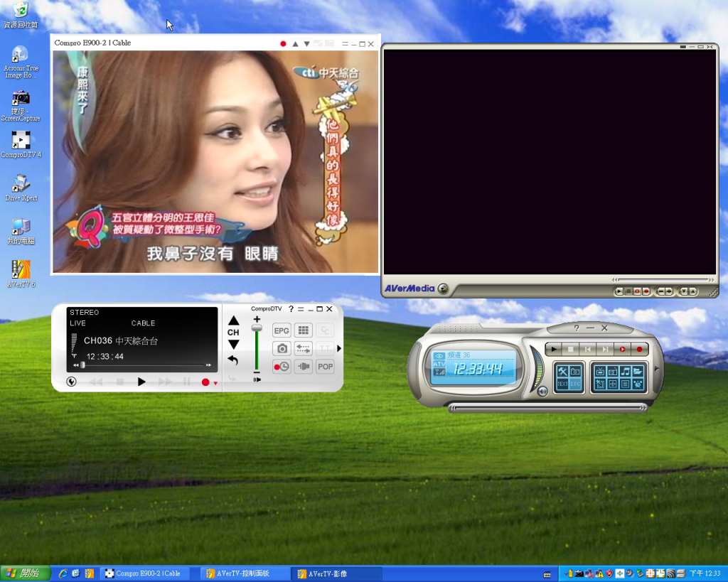Viewport: 728px width, 582px height.
Task: Adjust the ComproDTV vertical volume slider handle
Action: (257, 328)
